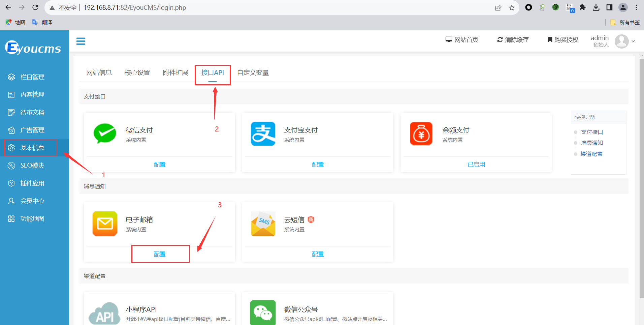Click the orange email envelope icon
Image resolution: width=644 pixels, height=325 pixels.
(105, 224)
